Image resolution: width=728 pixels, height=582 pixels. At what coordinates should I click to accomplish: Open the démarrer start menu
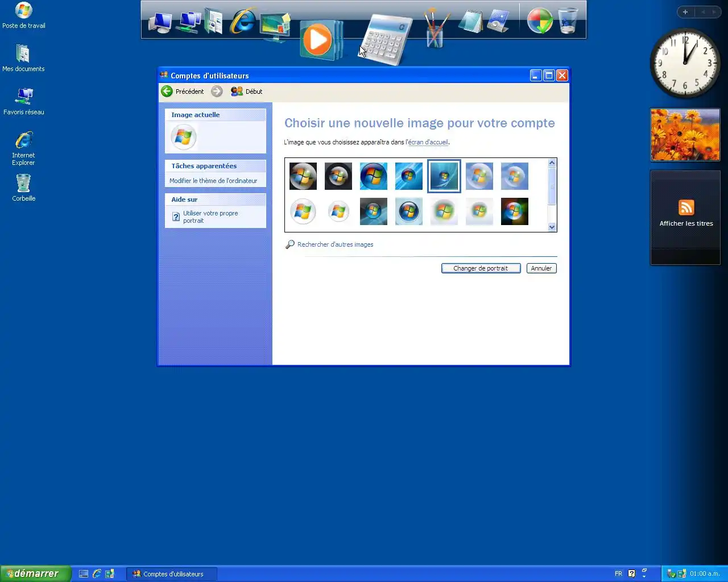35,573
